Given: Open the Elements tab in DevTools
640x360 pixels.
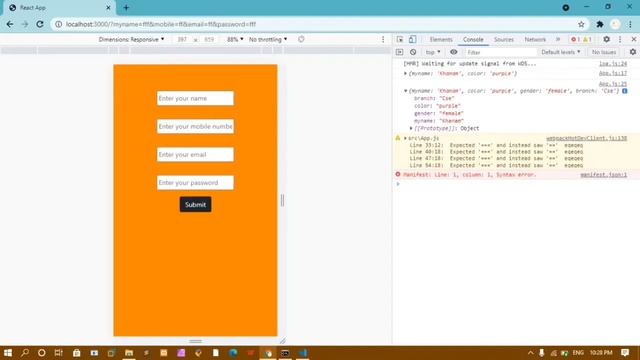Looking at the screenshot, I should [441, 40].
